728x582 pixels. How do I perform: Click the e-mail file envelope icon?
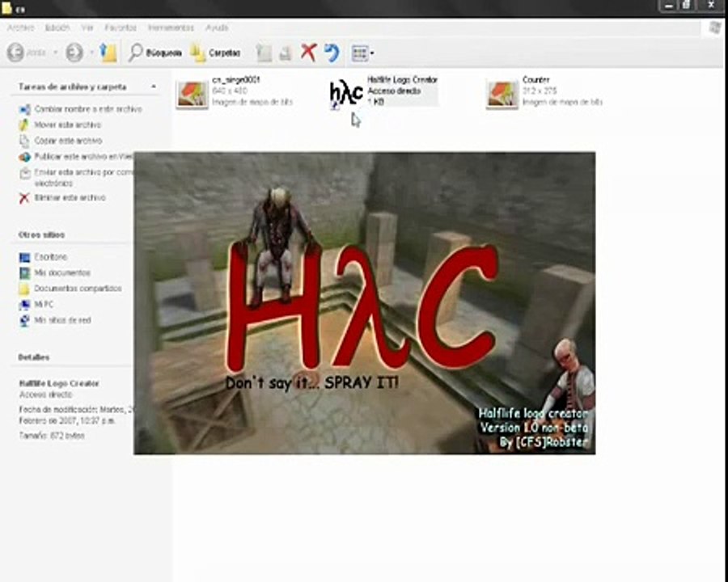[x=24, y=173]
